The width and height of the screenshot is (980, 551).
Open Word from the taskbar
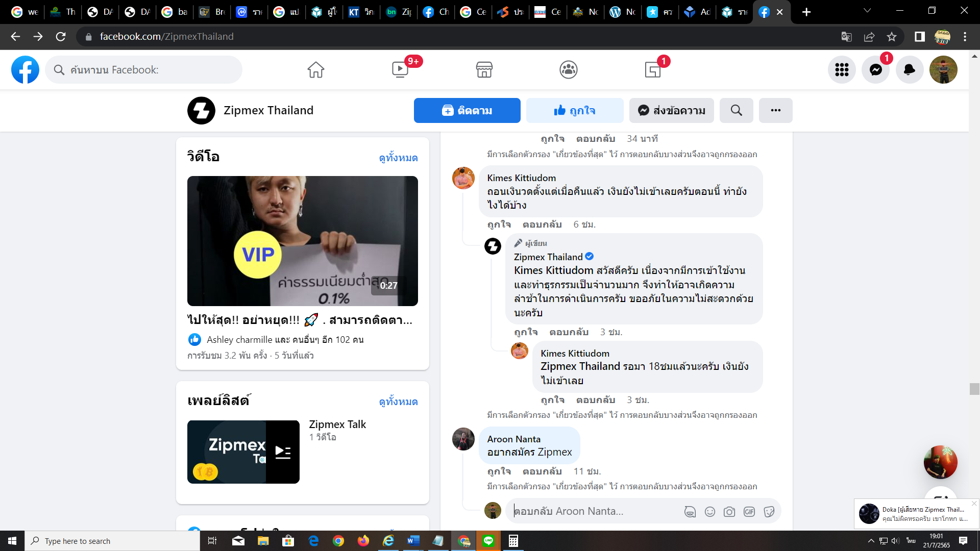pyautogui.click(x=413, y=541)
